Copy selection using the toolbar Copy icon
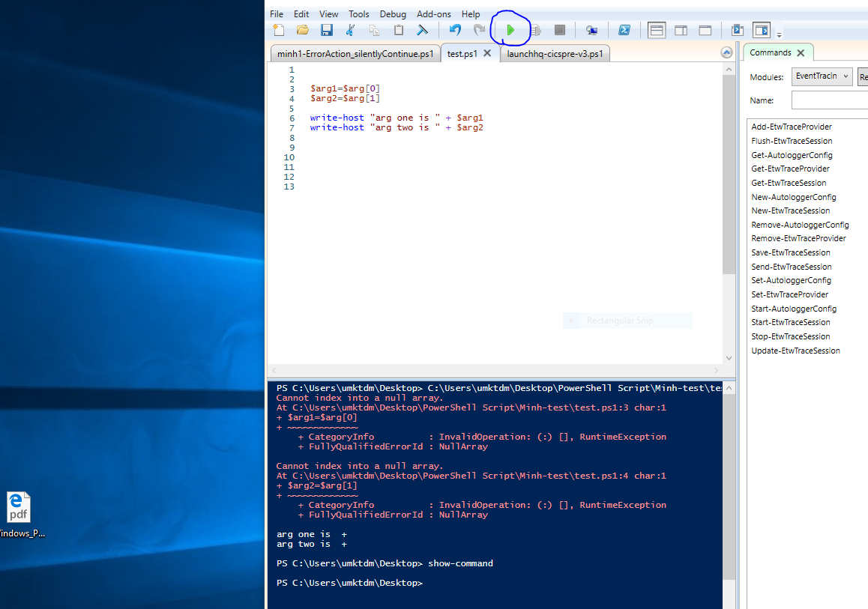 click(374, 30)
